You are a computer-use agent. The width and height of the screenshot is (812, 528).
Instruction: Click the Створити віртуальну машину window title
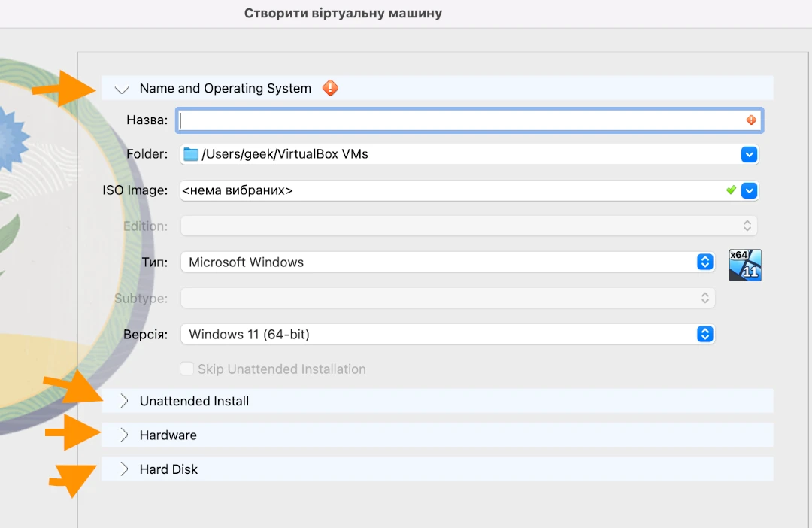(343, 13)
